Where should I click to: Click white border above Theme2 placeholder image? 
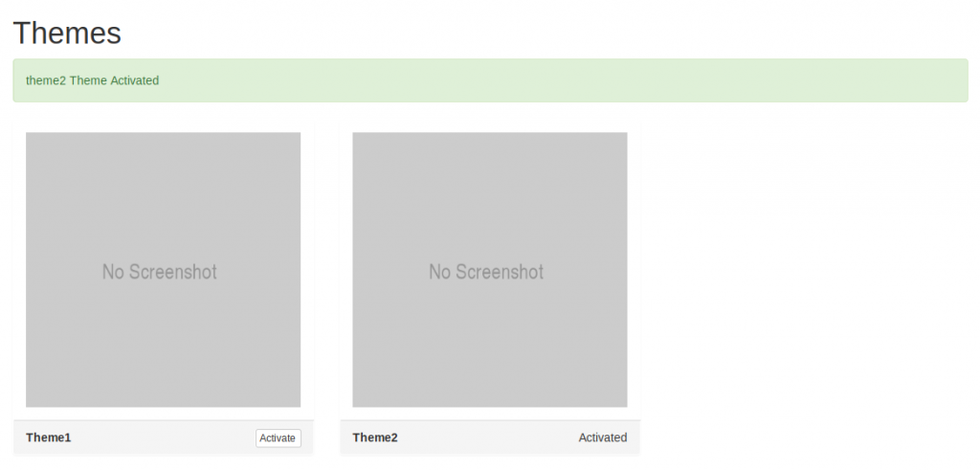click(489, 126)
